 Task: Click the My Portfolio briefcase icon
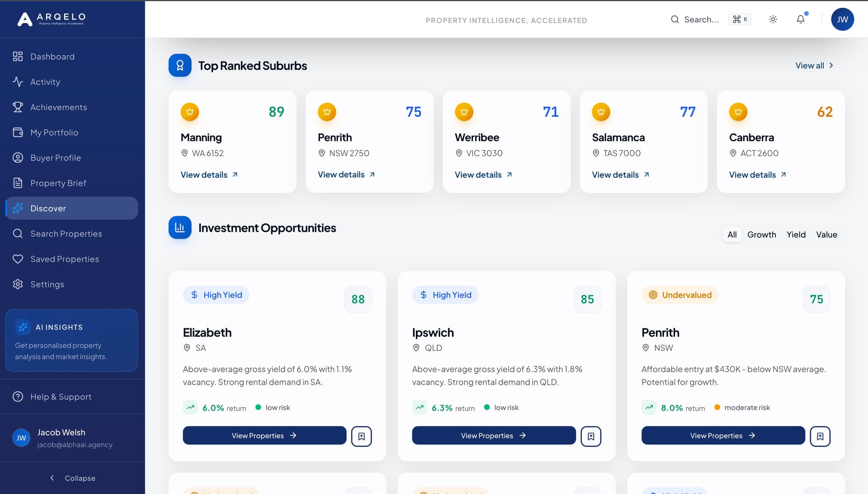(18, 132)
